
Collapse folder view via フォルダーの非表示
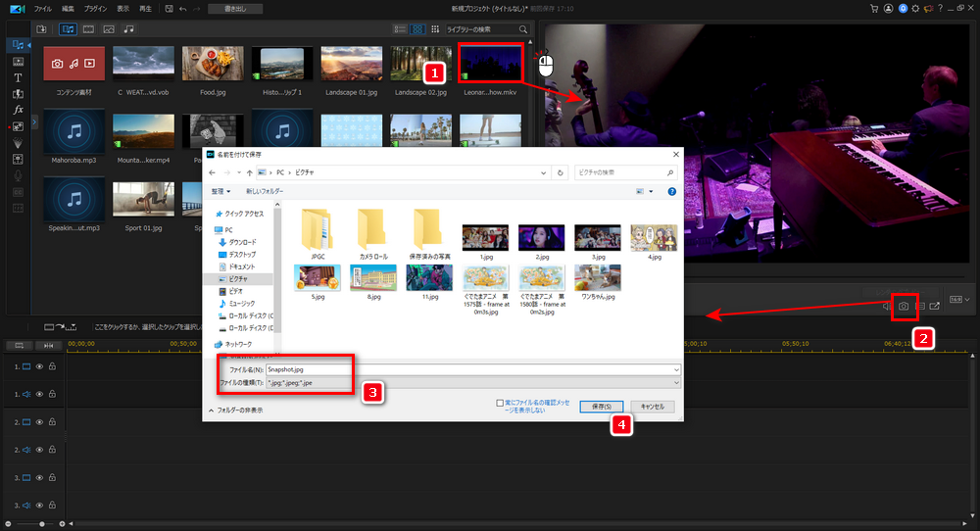235,410
